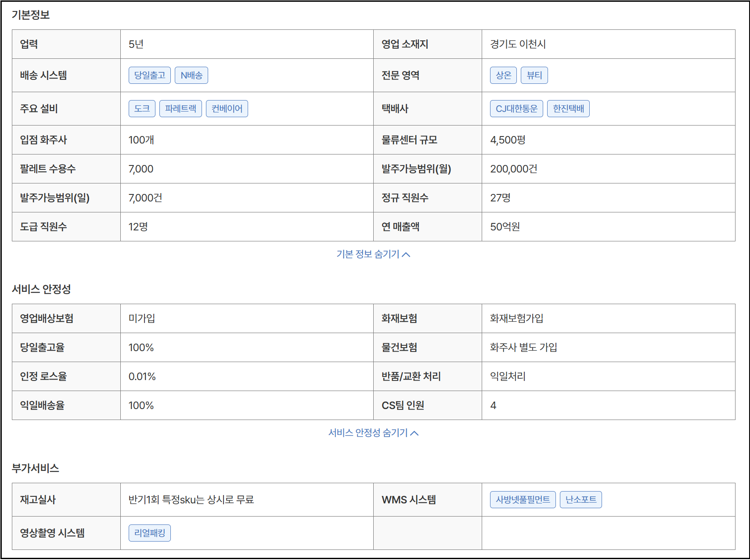Click the 인정 로스율 label
This screenshot has width=750, height=560.
click(43, 377)
